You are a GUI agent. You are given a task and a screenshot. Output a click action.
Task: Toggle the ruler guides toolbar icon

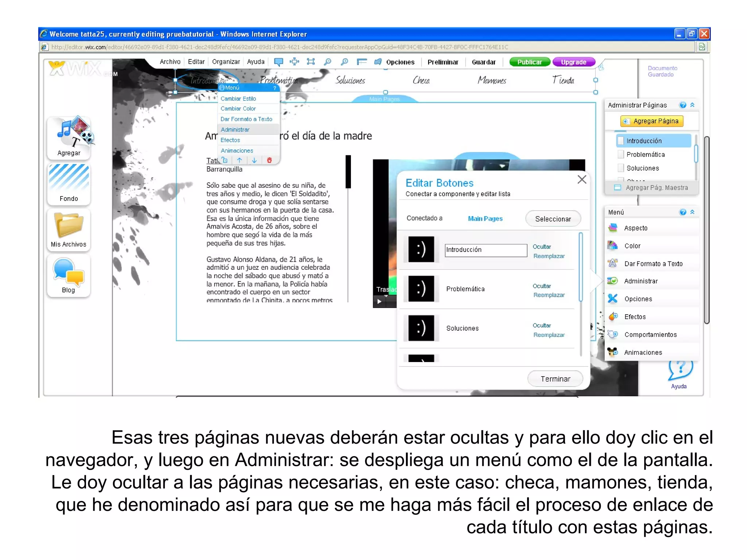(x=361, y=62)
